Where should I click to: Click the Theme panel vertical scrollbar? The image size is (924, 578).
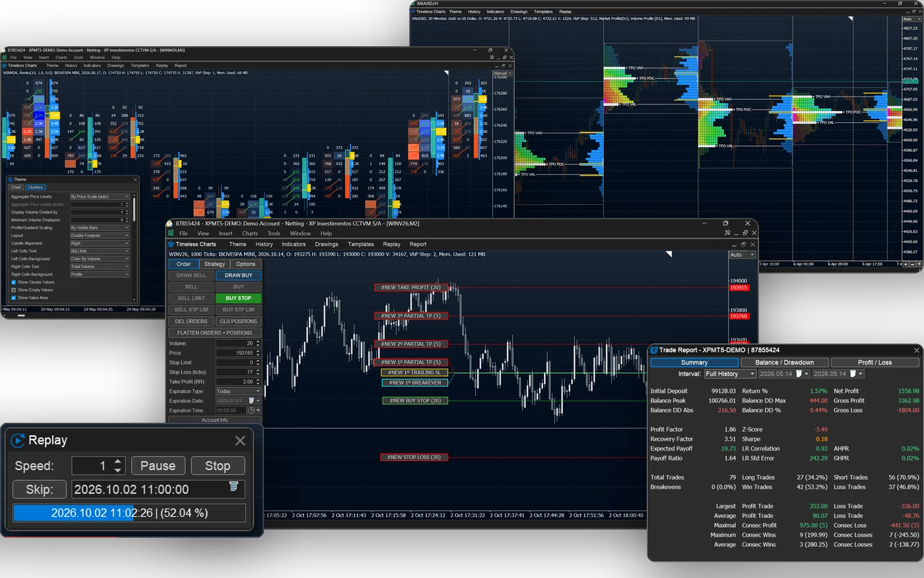[x=134, y=208]
